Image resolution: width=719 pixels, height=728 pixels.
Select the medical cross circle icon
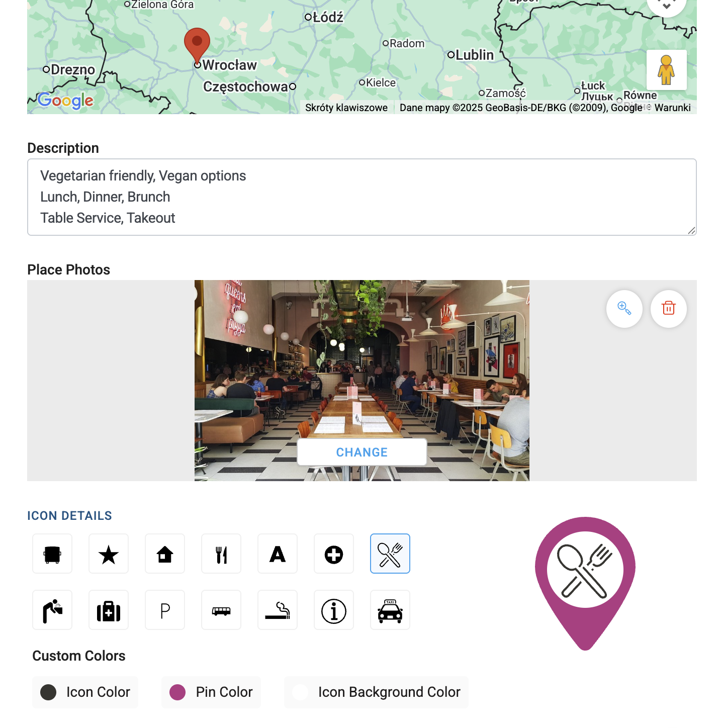(334, 554)
